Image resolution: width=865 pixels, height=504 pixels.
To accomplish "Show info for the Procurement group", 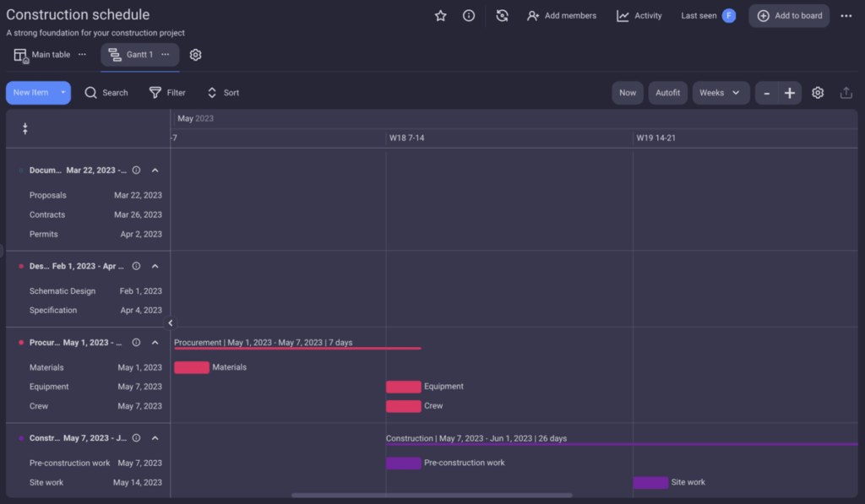I will 136,343.
